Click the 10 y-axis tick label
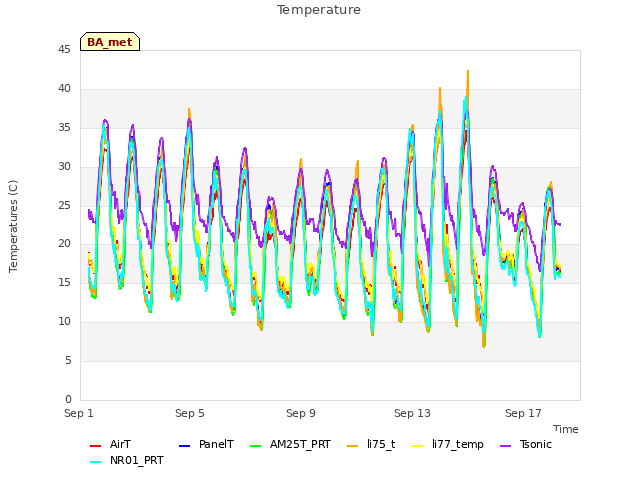This screenshot has height=480, width=640. point(64,321)
